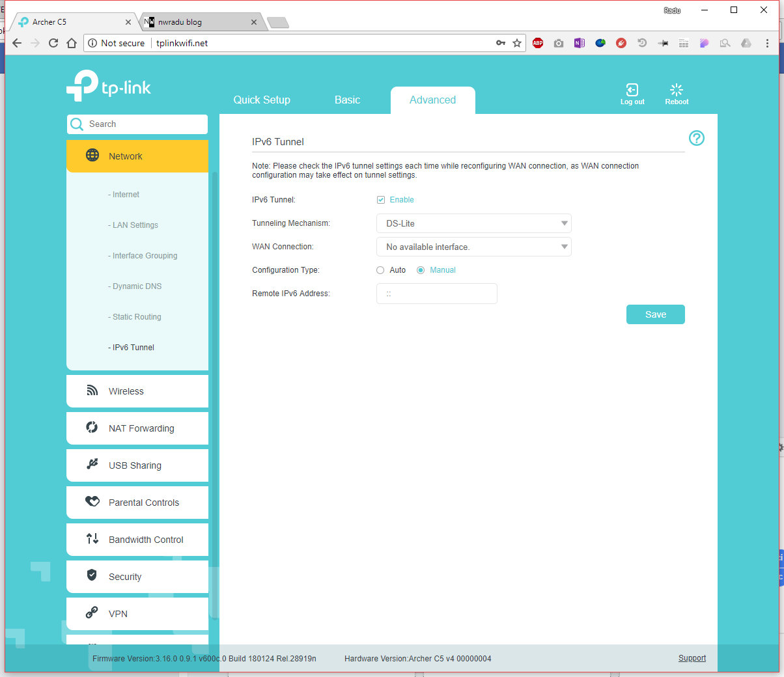The height and width of the screenshot is (677, 784).
Task: Expand the WAN Connection dropdown
Action: point(473,247)
